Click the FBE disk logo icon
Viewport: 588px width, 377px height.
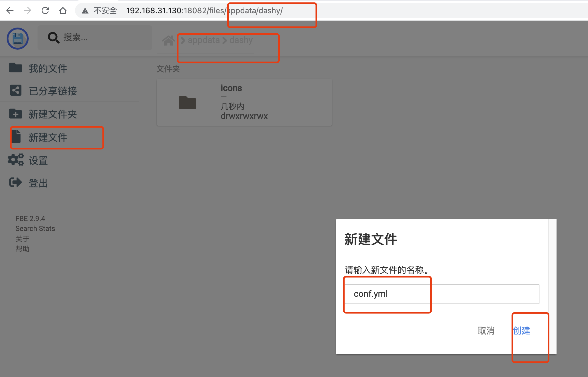click(x=17, y=39)
